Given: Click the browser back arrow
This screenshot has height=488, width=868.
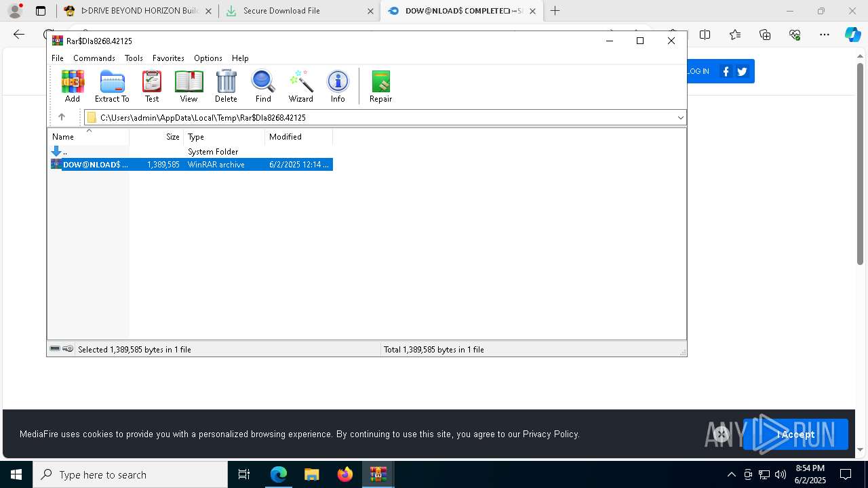Looking at the screenshot, I should click(19, 35).
